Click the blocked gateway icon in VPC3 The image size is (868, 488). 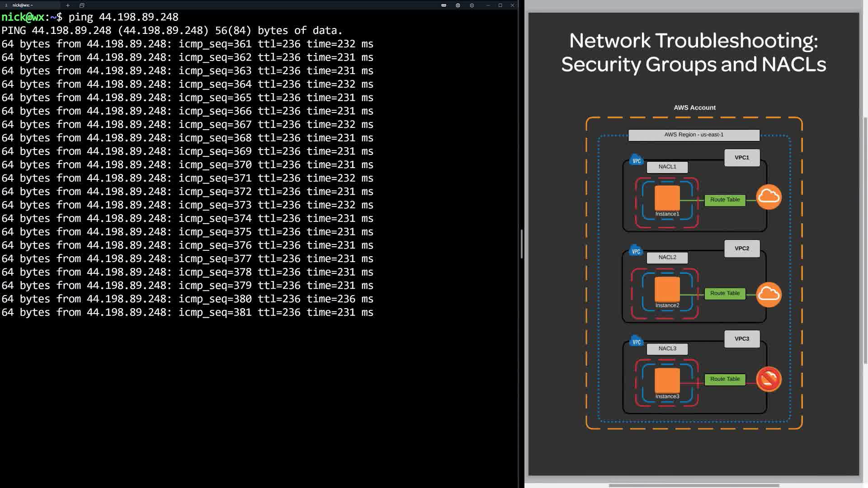[769, 379]
